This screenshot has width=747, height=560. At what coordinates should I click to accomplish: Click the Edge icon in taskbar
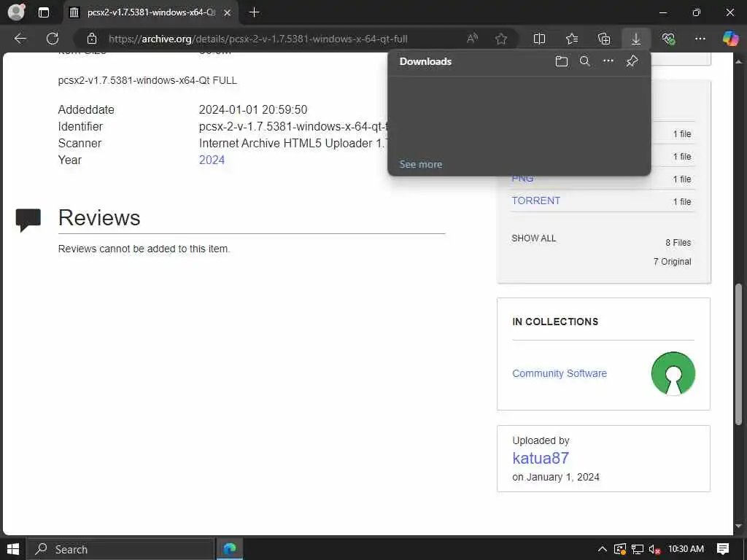230,549
